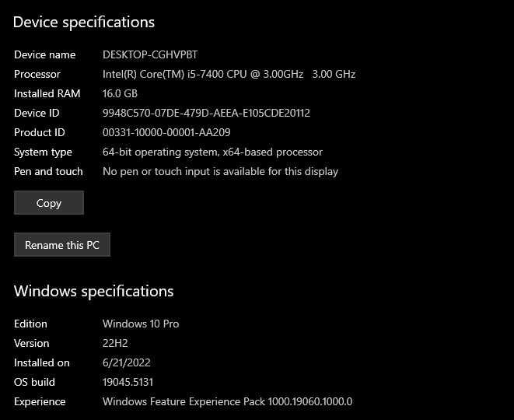Image resolution: width=514 pixels, height=420 pixels.
Task: Click the No pen or touch input text
Action: click(x=220, y=171)
